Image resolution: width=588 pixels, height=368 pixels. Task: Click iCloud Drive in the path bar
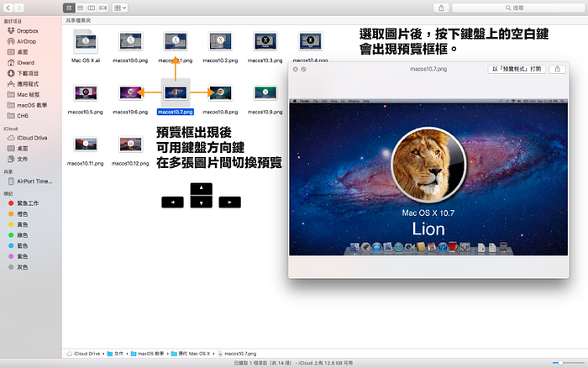pos(83,354)
